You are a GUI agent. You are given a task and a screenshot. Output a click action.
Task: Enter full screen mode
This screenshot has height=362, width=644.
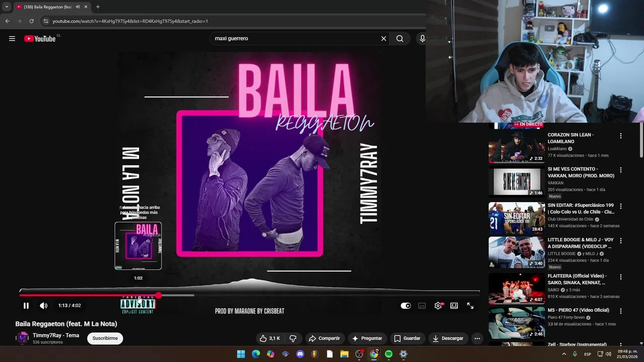click(x=470, y=306)
